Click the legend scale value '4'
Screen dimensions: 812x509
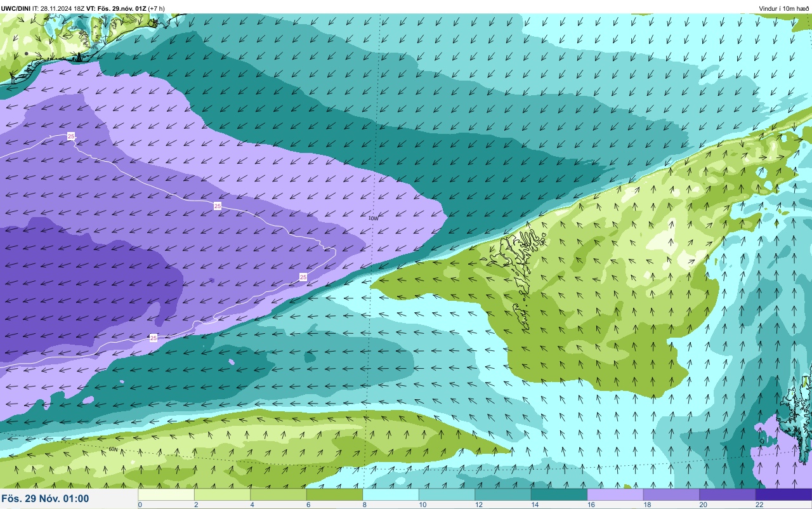coord(252,505)
